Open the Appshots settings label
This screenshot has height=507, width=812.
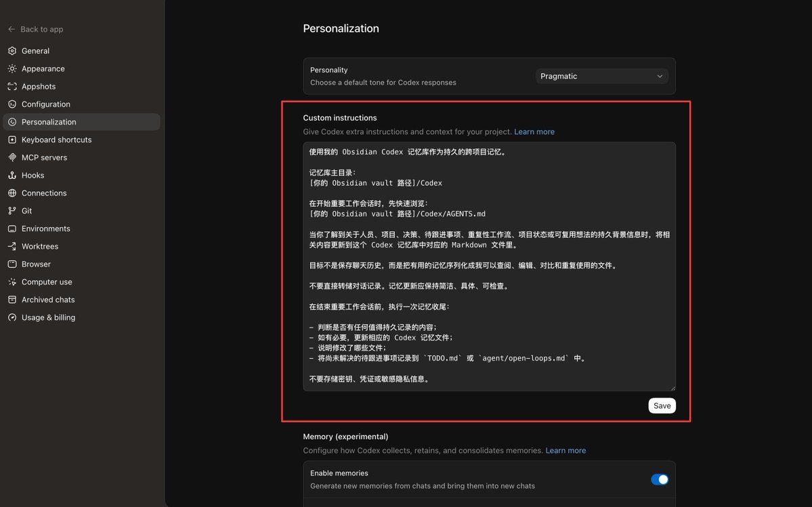(x=39, y=87)
